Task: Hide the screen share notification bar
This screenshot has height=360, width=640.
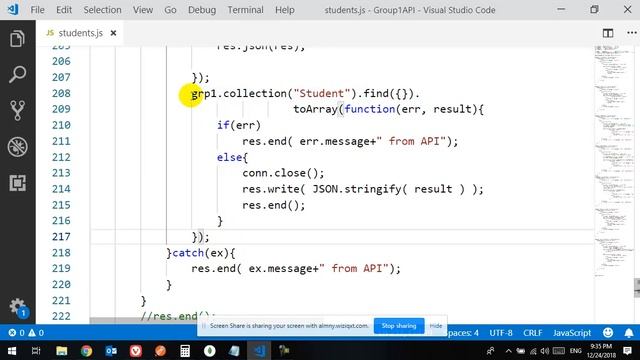Action: pyautogui.click(x=436, y=326)
